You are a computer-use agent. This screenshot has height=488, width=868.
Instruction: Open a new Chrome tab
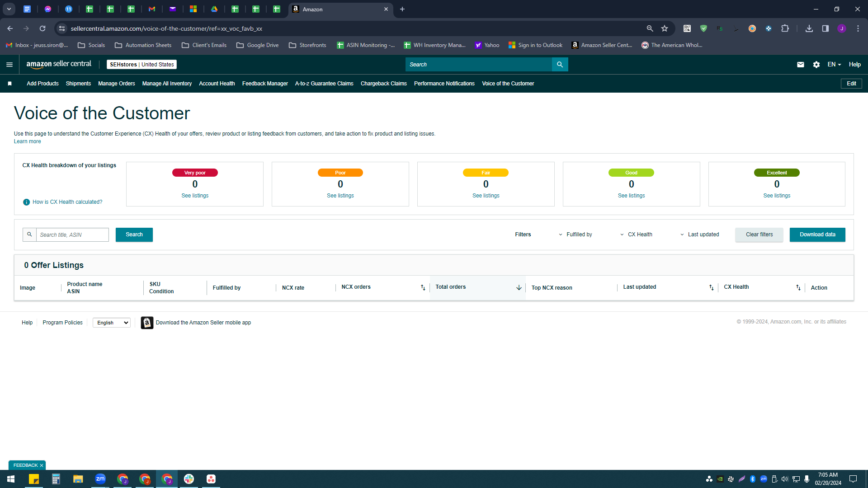click(x=402, y=9)
